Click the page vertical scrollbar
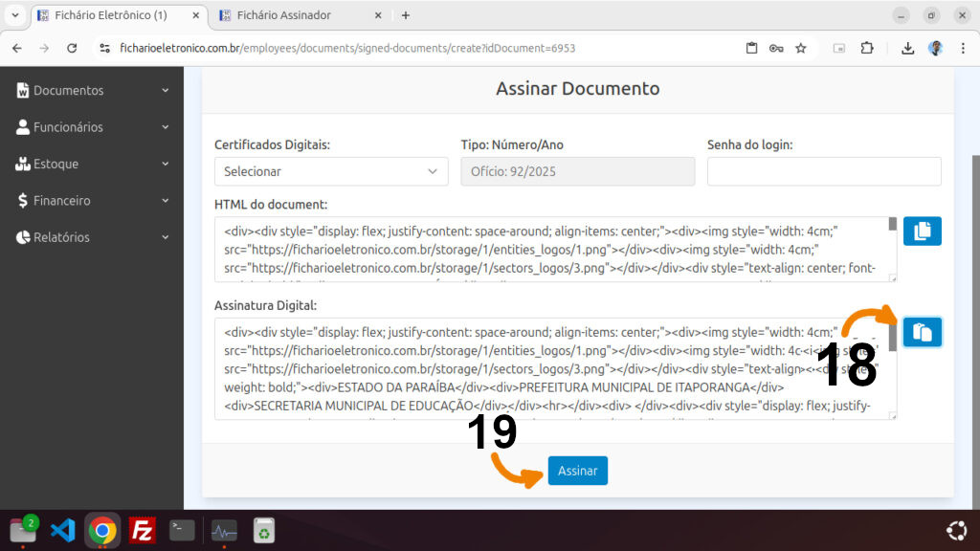 (x=975, y=331)
